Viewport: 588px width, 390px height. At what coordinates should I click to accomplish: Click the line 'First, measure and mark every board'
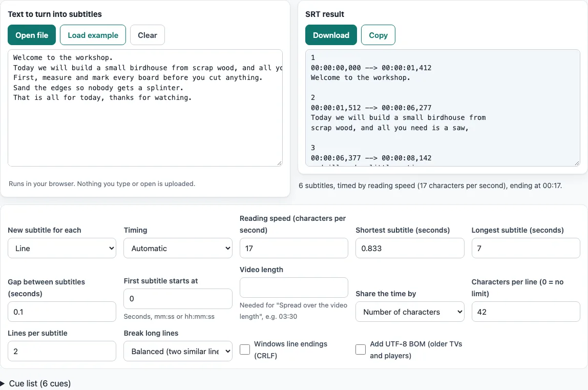click(x=138, y=78)
